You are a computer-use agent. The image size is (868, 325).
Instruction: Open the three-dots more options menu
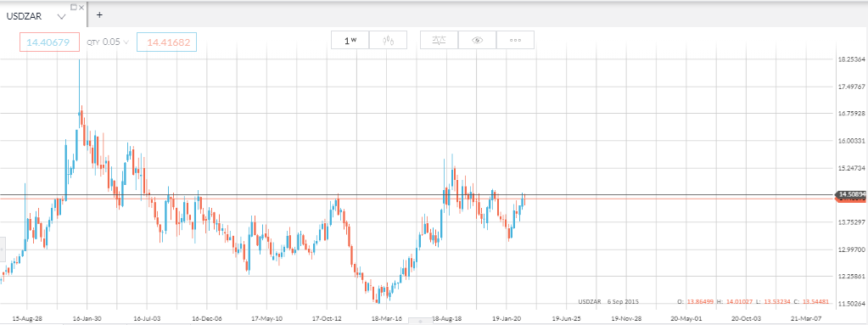click(x=515, y=40)
